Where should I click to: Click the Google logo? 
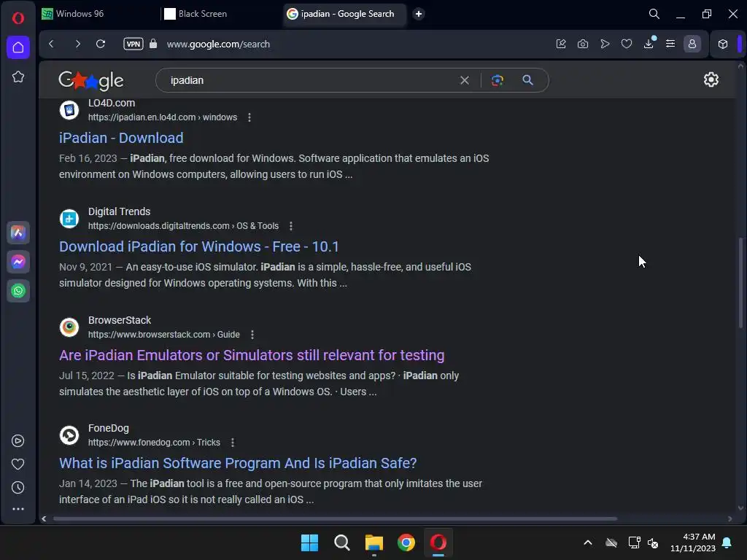pos(91,80)
